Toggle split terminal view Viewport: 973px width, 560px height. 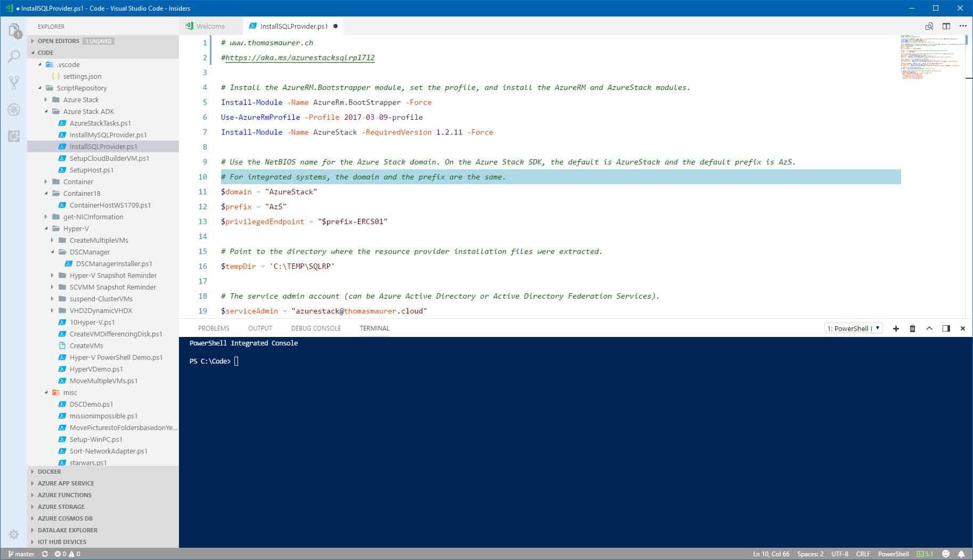pos(946,328)
